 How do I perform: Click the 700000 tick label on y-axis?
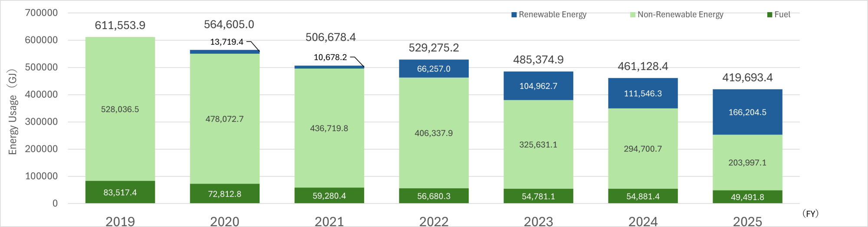point(41,13)
